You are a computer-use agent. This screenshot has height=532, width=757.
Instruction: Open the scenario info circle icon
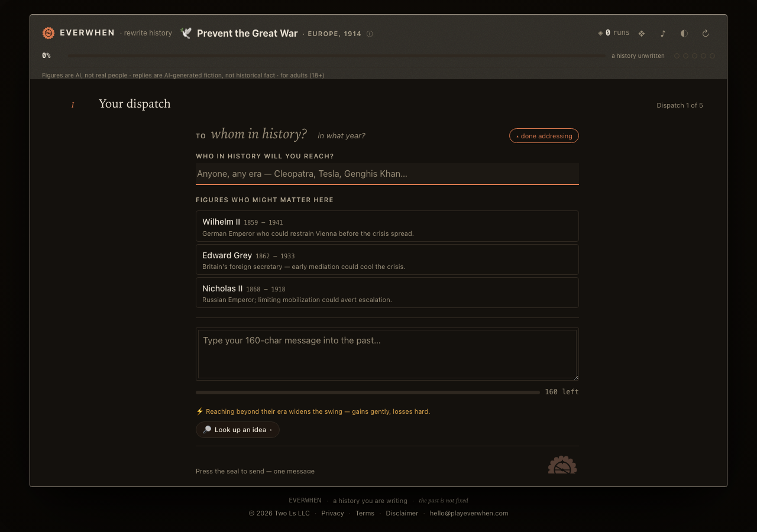click(x=370, y=34)
